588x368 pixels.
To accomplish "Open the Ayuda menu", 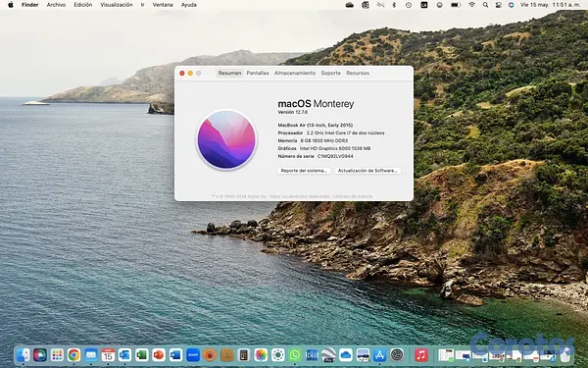I will pyautogui.click(x=188, y=5).
